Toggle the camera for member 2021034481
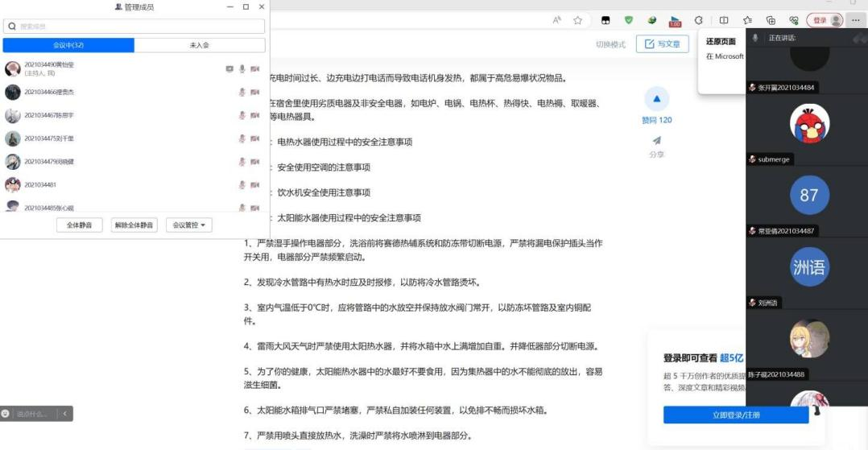The width and height of the screenshot is (868, 450). [254, 185]
